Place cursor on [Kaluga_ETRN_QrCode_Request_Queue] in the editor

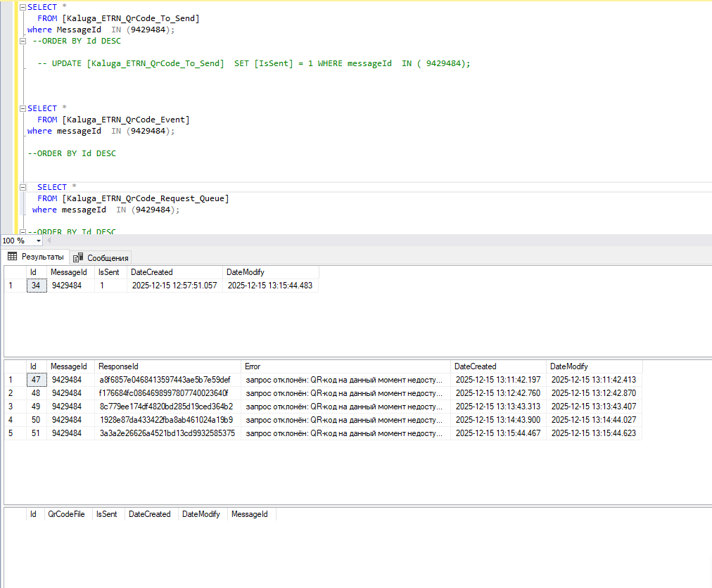pos(146,198)
